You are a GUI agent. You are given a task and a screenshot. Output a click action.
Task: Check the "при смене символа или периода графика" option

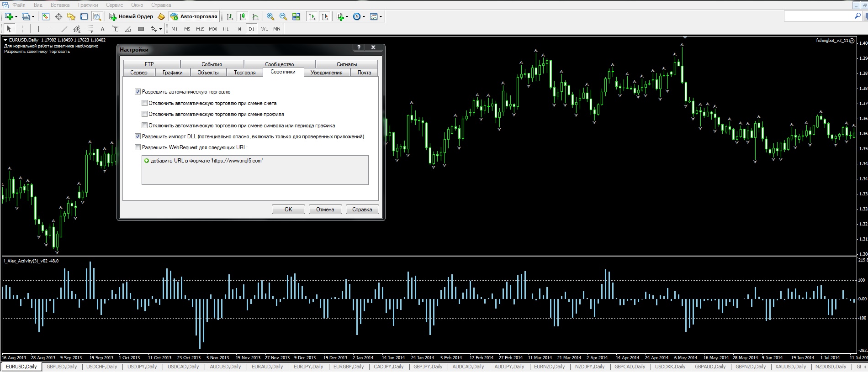click(x=144, y=126)
